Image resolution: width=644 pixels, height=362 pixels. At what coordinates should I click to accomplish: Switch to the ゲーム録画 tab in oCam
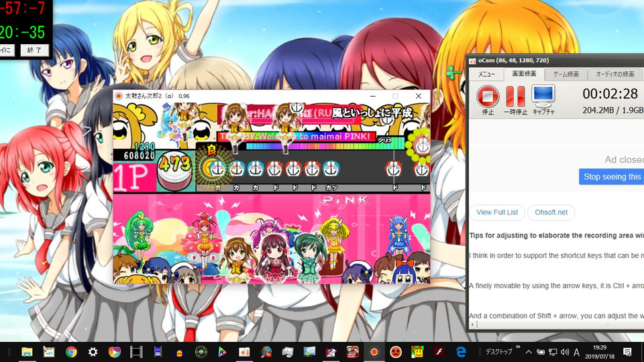566,74
